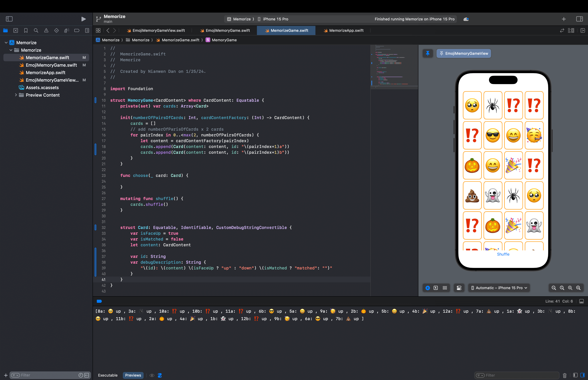Tap Shuffle in the preview phone
Screen dimensions: 588x380
[503, 254]
